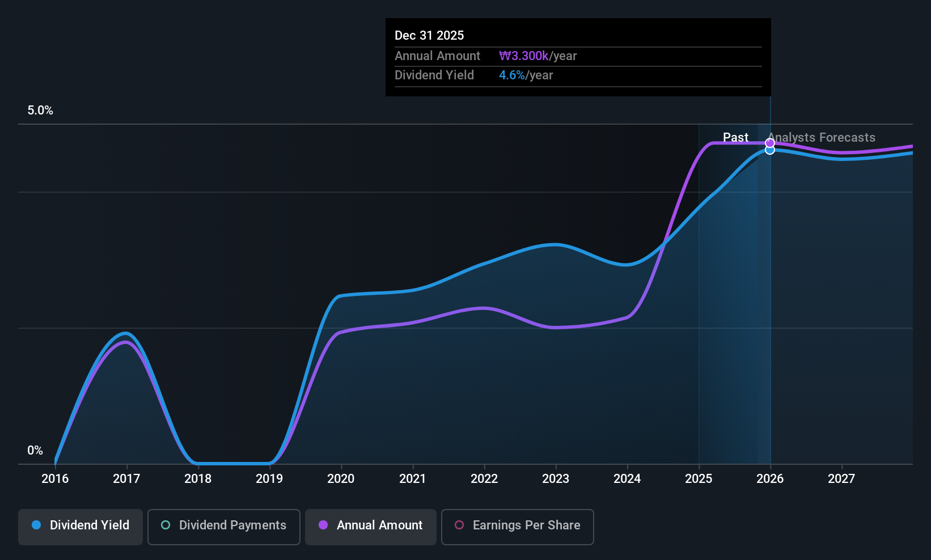This screenshot has width=931, height=560.
Task: Click the teal Dividend Payments circle icon
Action: click(165, 525)
